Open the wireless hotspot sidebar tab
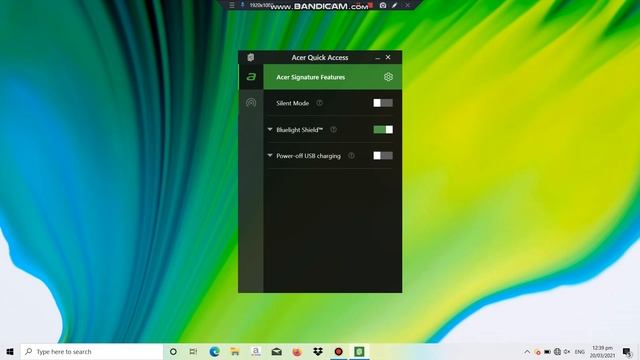Screen dimensions: 640x360 coord(251,103)
